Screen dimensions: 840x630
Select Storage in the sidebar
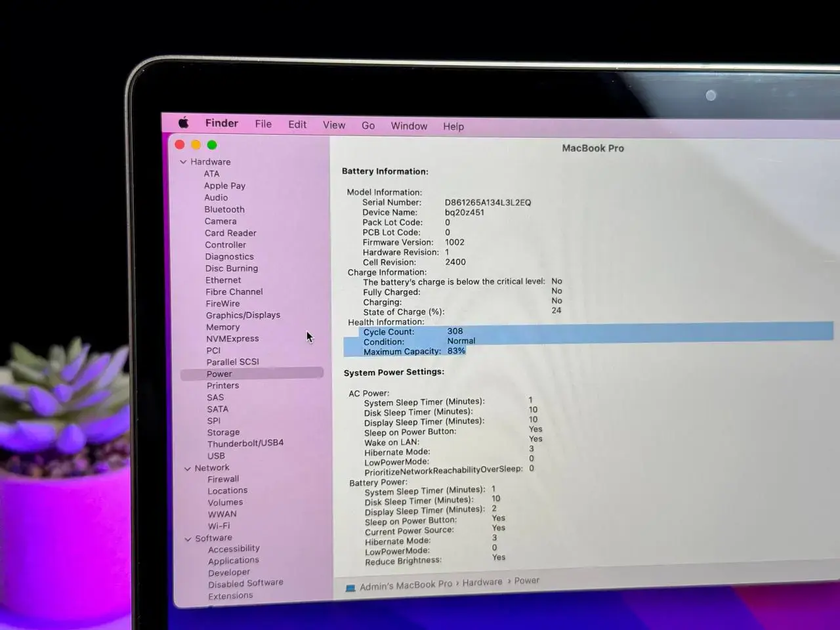point(223,432)
